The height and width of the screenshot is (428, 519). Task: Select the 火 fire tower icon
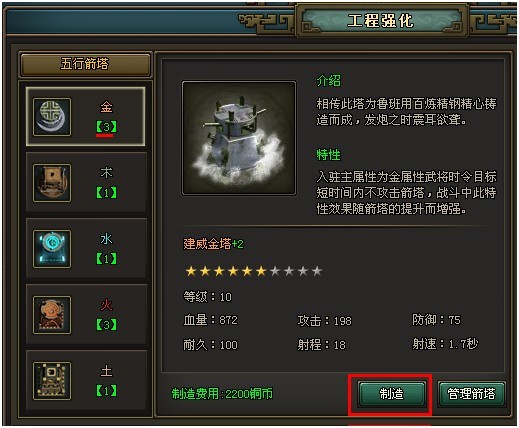click(52, 315)
